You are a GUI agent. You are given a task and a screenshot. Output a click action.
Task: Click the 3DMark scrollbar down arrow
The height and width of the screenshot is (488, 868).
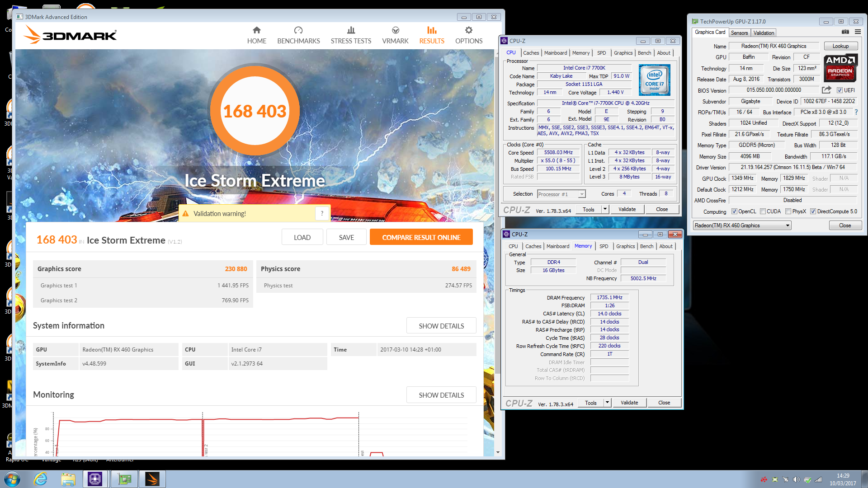pyautogui.click(x=498, y=452)
